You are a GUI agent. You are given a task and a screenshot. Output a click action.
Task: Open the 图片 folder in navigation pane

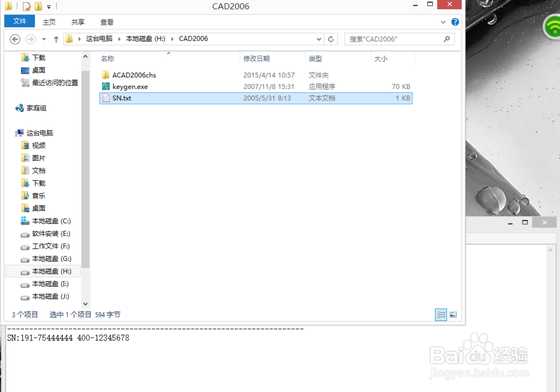tap(38, 158)
